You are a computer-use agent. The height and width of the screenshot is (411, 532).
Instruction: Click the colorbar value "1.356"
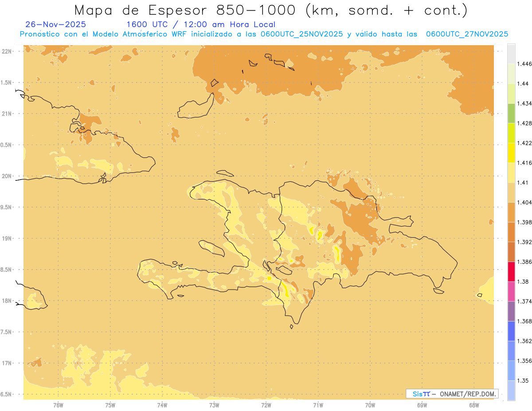click(x=524, y=361)
